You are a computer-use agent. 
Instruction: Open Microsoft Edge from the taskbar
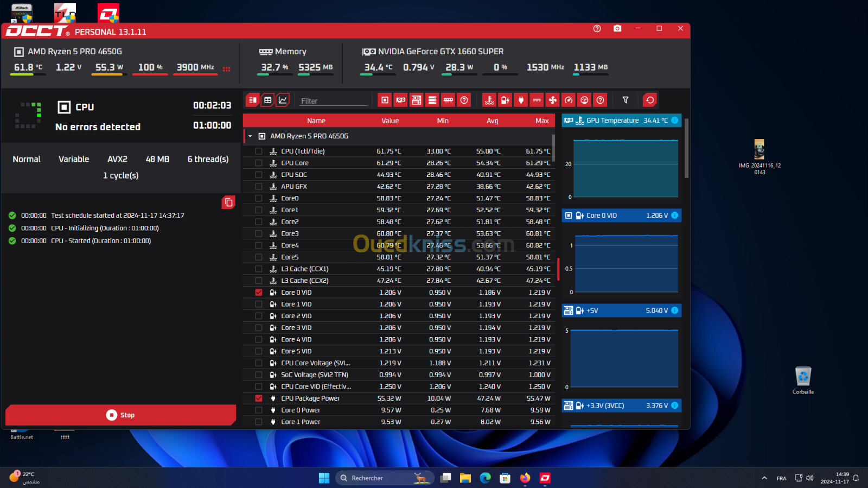coord(485,478)
